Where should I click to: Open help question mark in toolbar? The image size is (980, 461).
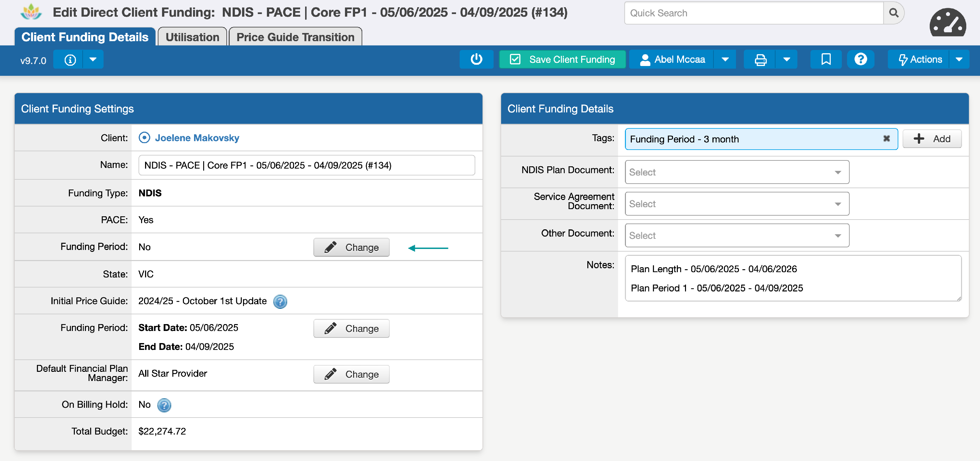(x=860, y=59)
